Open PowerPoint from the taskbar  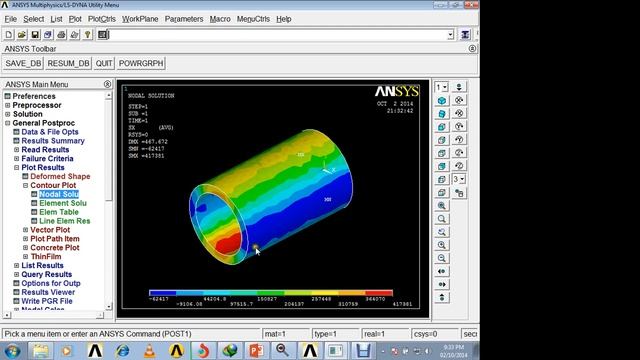click(256, 351)
